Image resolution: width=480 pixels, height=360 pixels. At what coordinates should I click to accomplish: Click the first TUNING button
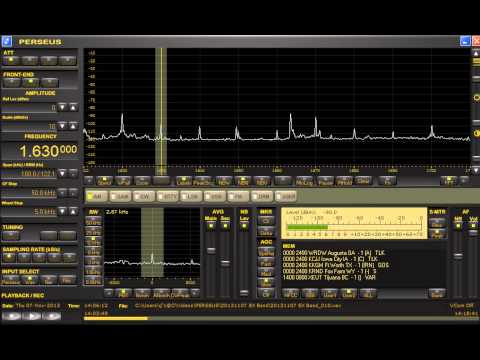11,236
